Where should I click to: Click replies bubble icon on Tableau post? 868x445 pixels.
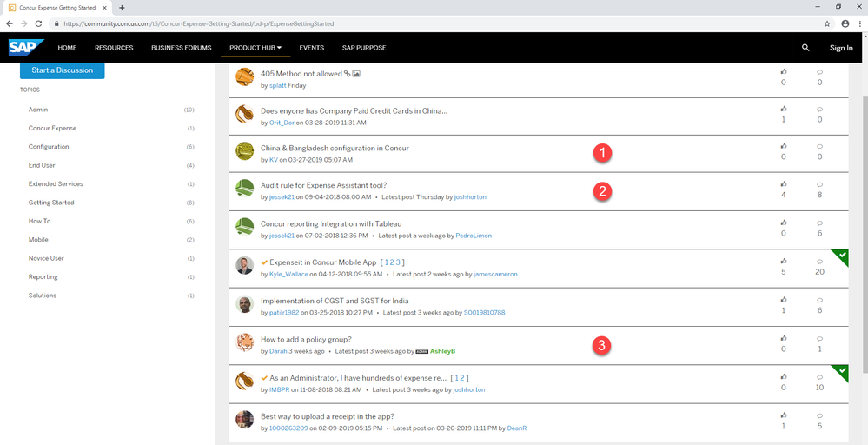[820, 222]
